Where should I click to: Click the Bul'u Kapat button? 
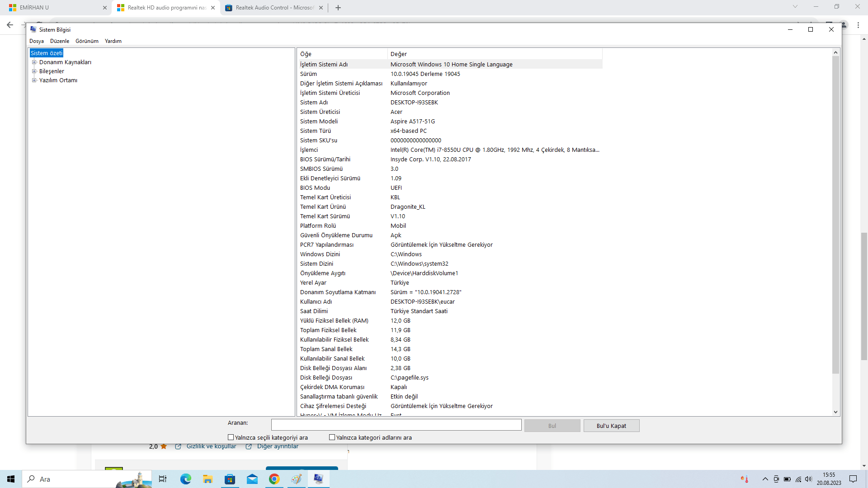pyautogui.click(x=611, y=426)
